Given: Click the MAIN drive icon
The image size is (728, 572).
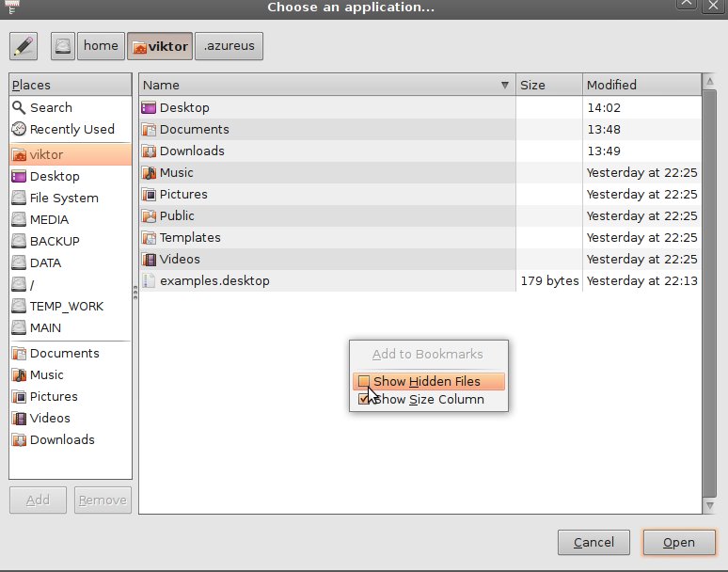Looking at the screenshot, I should [19, 327].
